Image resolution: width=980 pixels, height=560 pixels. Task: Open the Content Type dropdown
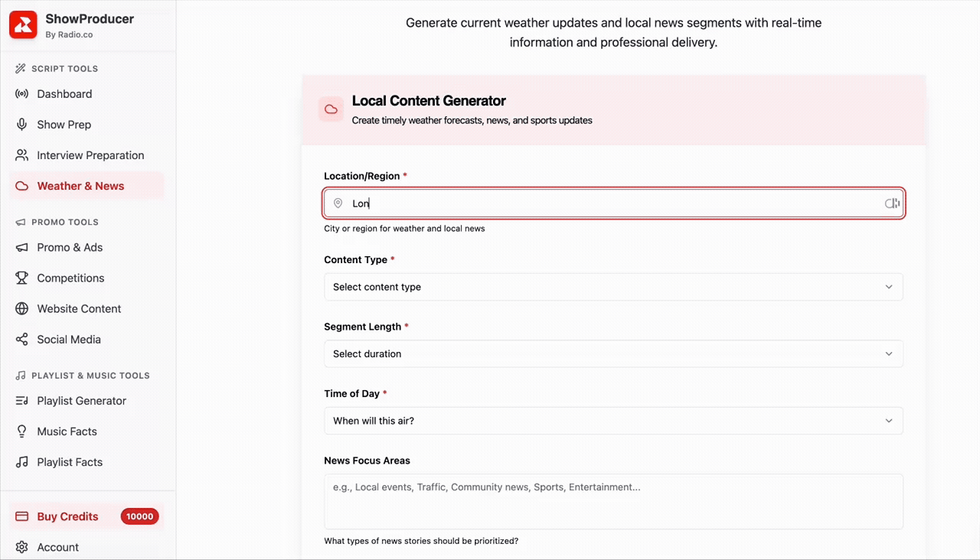tap(612, 287)
